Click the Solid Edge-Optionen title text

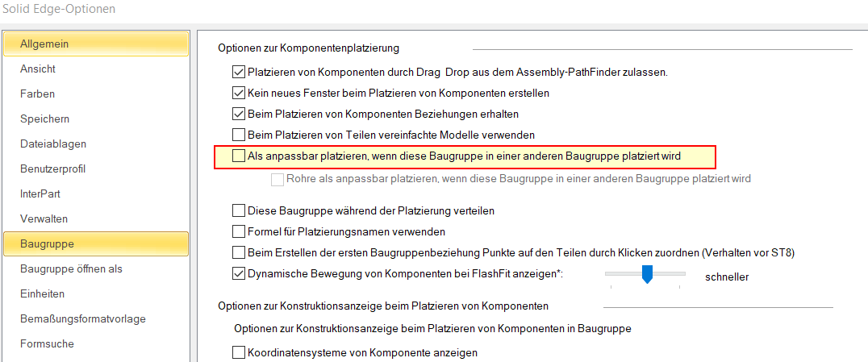point(59,10)
